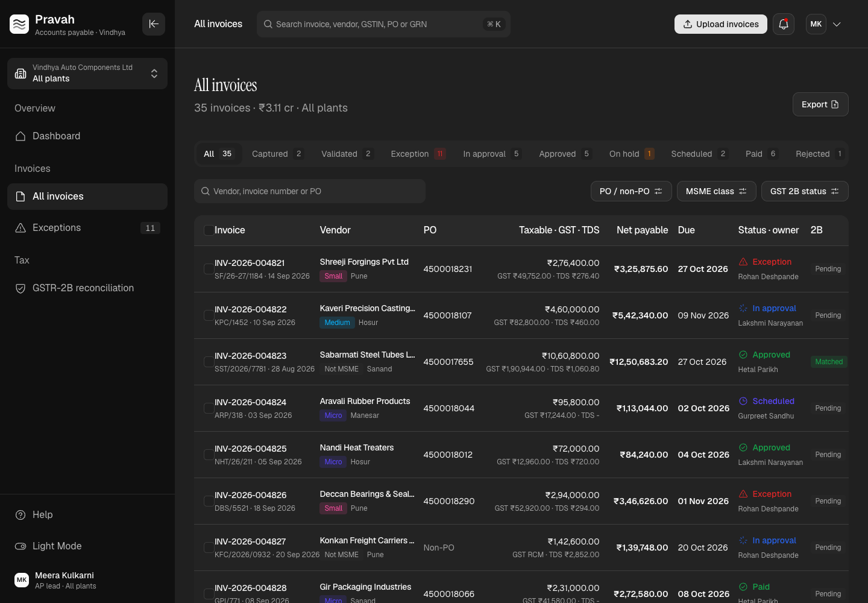Switch to the In approval tab
The height and width of the screenshot is (603, 868).
pyautogui.click(x=491, y=154)
